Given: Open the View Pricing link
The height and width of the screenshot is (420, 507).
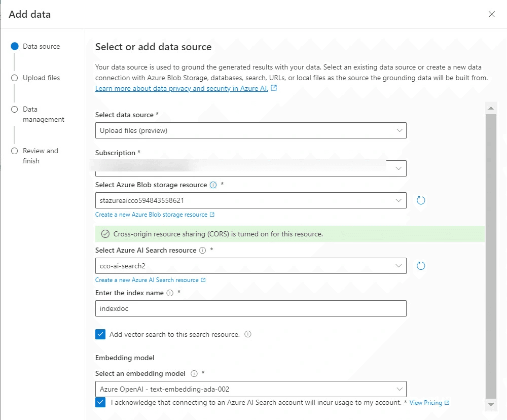Looking at the screenshot, I should [x=426, y=403].
